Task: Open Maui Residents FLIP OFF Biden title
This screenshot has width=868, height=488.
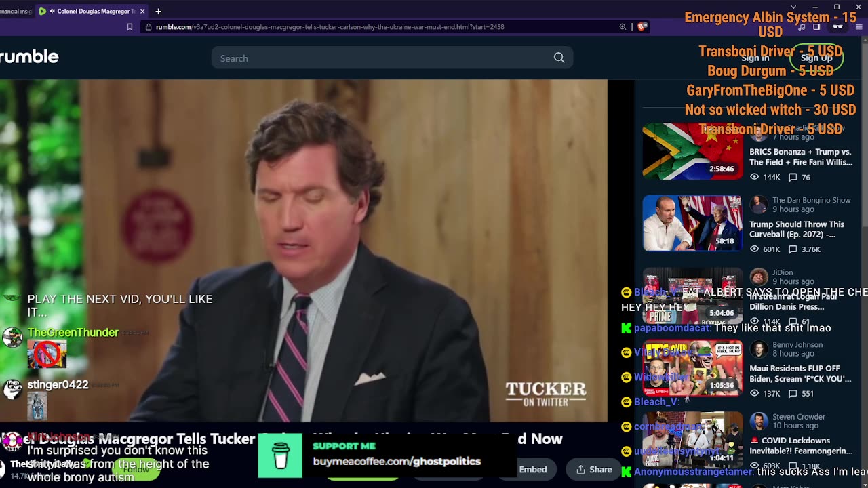Action: tap(800, 373)
